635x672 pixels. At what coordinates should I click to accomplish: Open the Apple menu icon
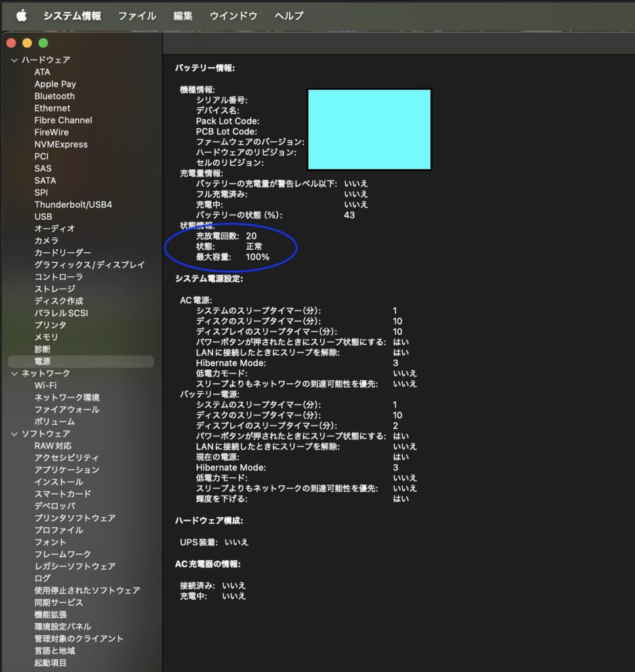point(22,16)
